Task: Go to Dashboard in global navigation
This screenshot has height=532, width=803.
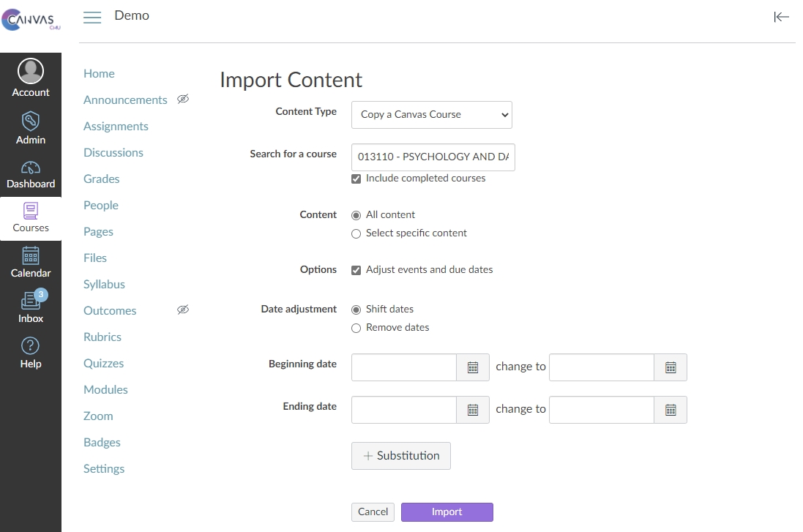Action: tap(31, 174)
